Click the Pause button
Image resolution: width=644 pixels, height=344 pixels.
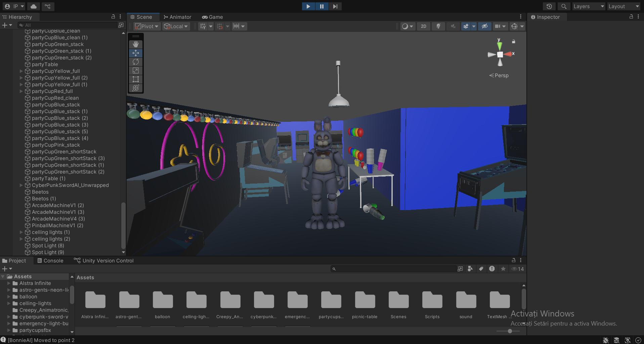[321, 6]
